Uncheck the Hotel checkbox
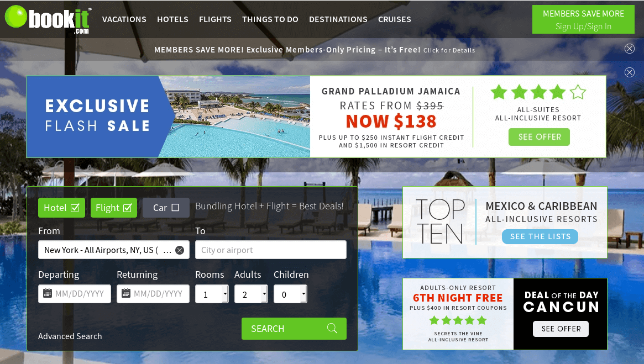The width and height of the screenshot is (644, 364). [75, 208]
